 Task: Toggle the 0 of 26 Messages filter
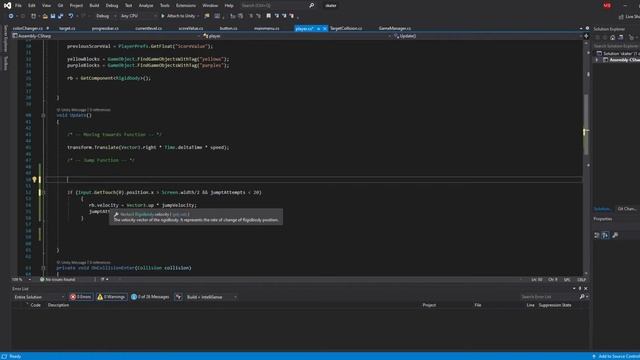point(150,297)
